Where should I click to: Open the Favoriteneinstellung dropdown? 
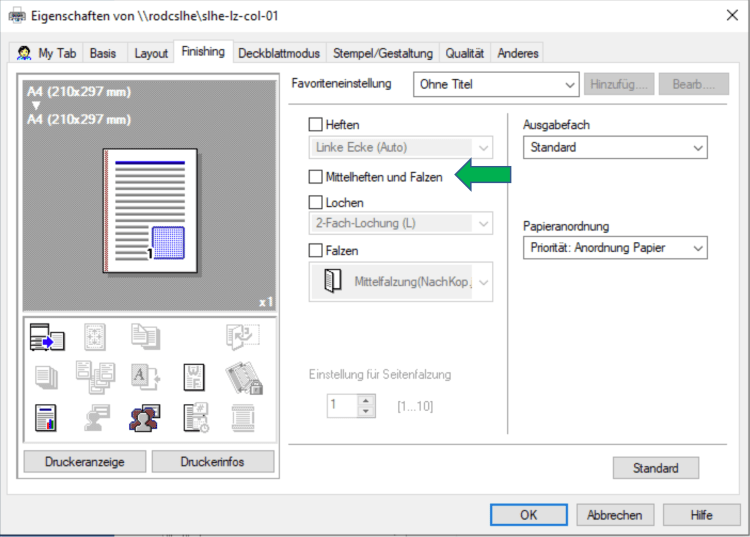[x=496, y=85]
